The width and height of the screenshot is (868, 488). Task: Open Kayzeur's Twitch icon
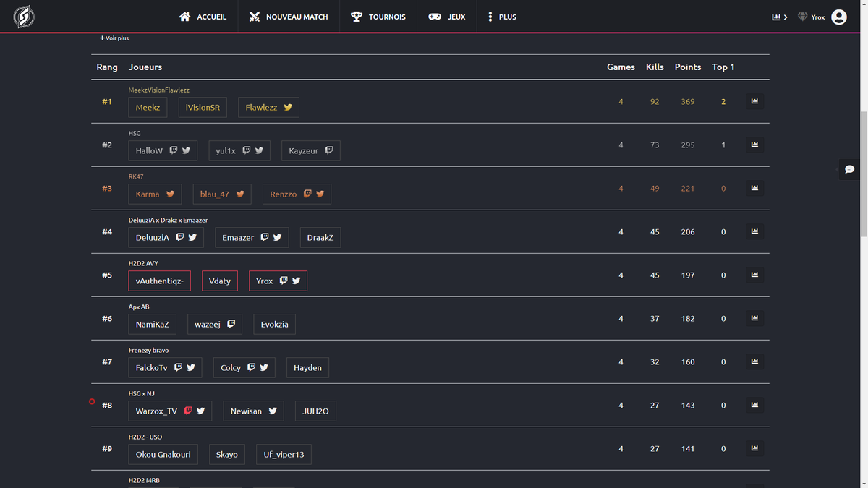click(x=329, y=150)
